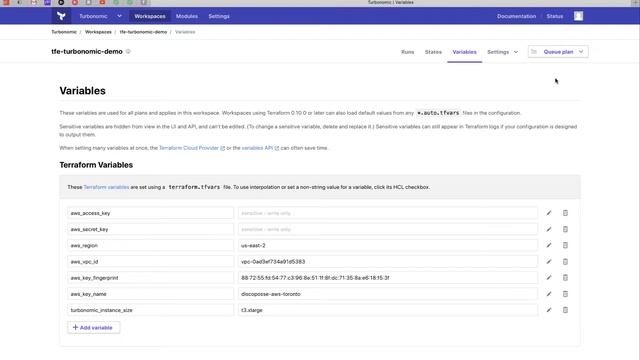Click the aws_secret_key key field
The height and width of the screenshot is (360, 640).
coord(151,229)
